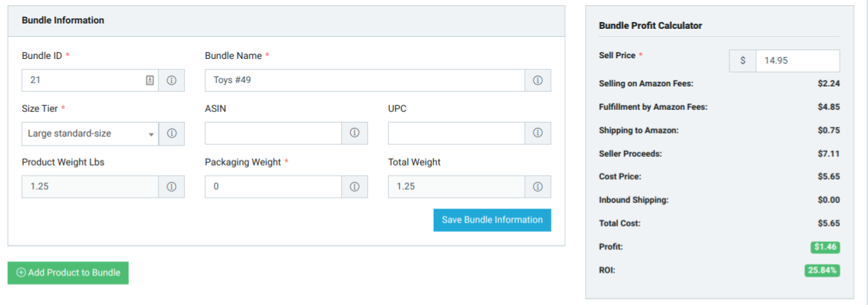
Task: Click Add Product to Bundle button
Action: pyautogui.click(x=68, y=273)
